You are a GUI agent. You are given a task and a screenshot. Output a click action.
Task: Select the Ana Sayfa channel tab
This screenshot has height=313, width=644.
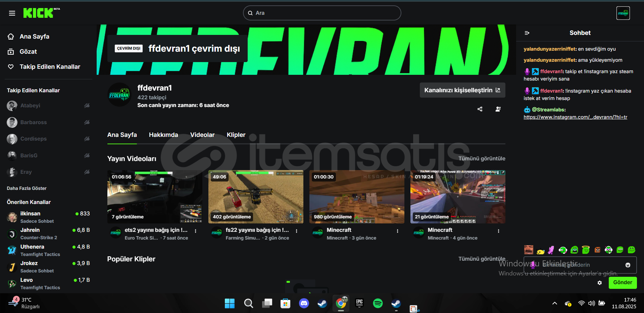pyautogui.click(x=122, y=135)
